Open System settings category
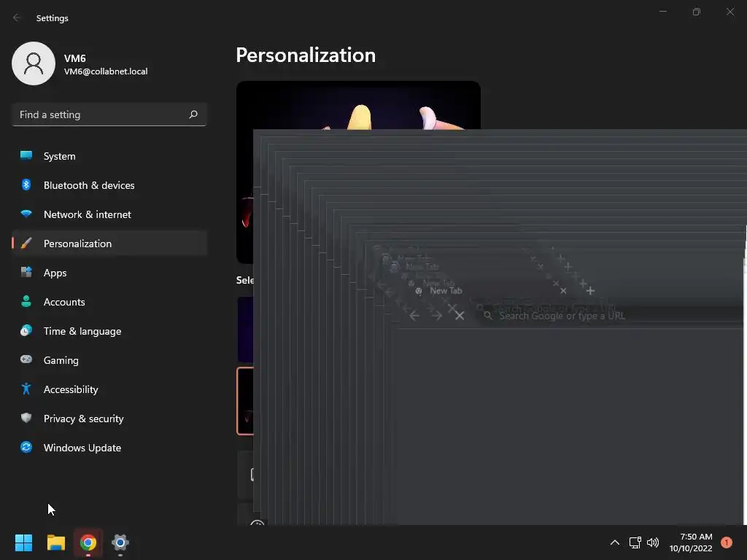 tap(109, 156)
